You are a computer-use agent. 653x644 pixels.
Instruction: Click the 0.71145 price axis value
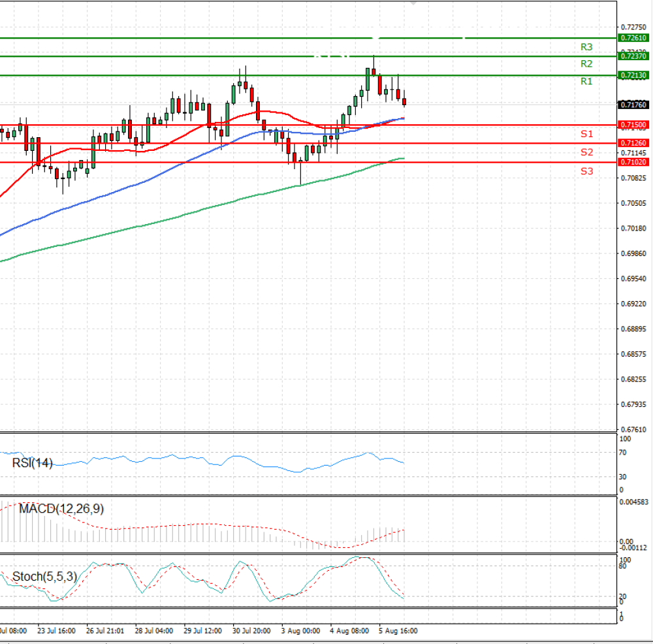633,153
